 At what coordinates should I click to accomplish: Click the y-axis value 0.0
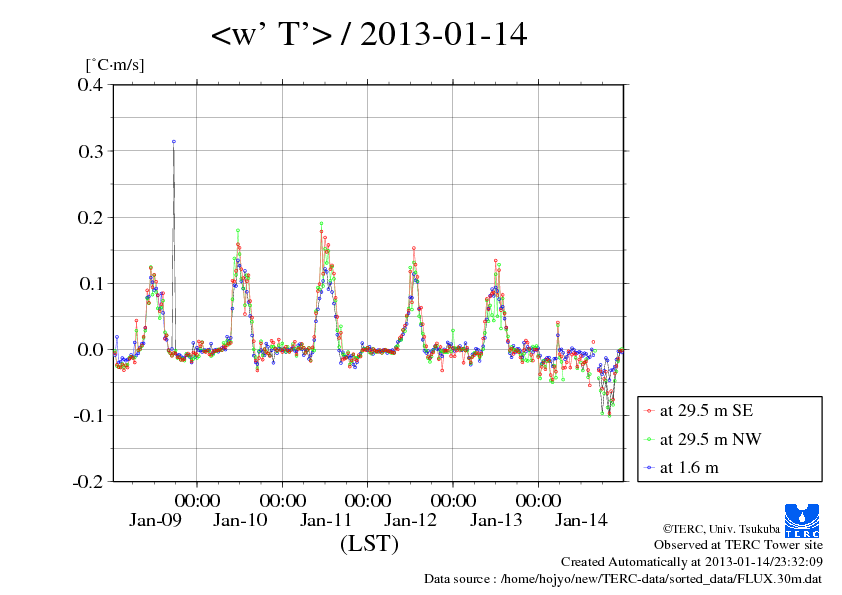click(90, 350)
